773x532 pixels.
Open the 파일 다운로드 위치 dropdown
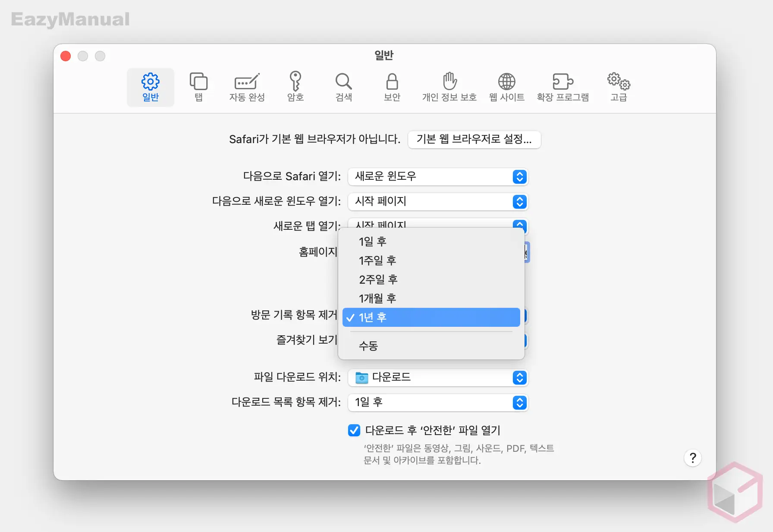pos(438,378)
